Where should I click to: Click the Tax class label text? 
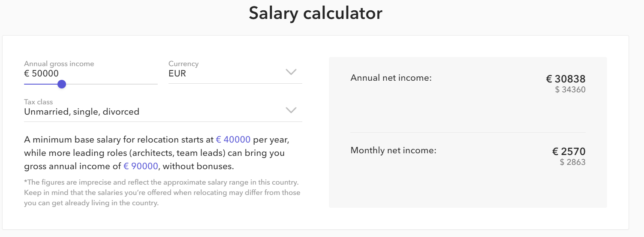39,102
